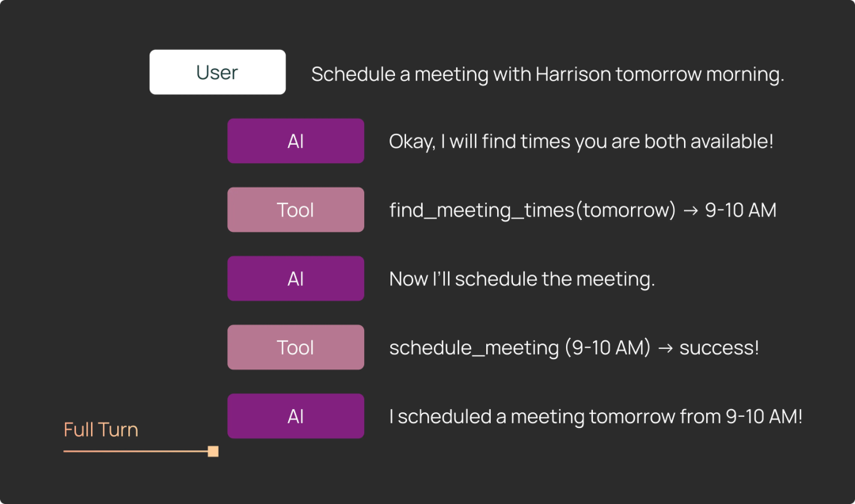Screen dimensions: 855x504
Task: Click the arrow before '9-10 AM' result
Action: click(x=690, y=210)
